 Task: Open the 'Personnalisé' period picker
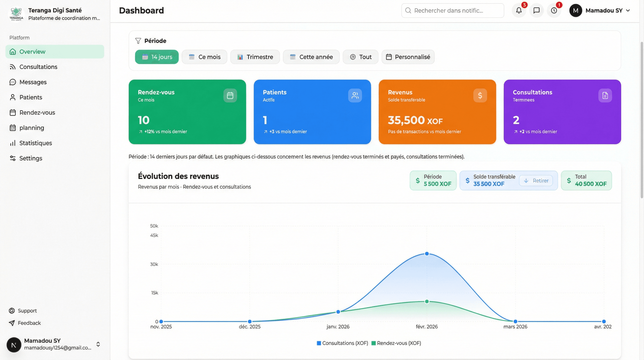tap(408, 57)
